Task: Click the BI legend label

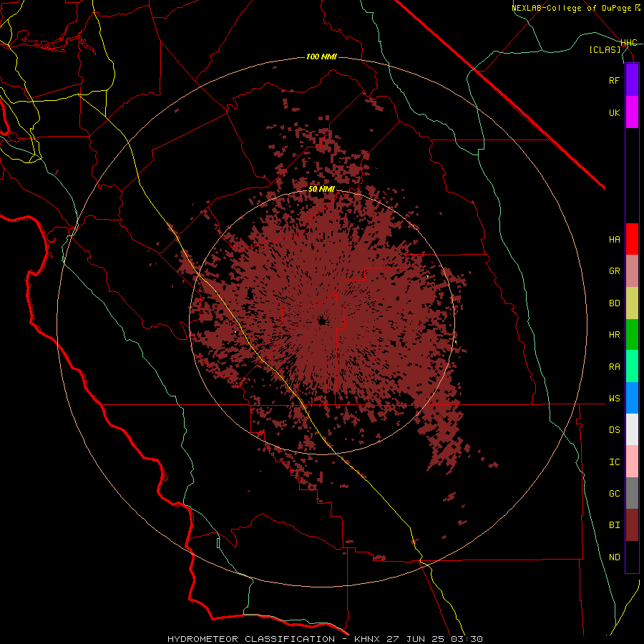Action: [x=614, y=525]
